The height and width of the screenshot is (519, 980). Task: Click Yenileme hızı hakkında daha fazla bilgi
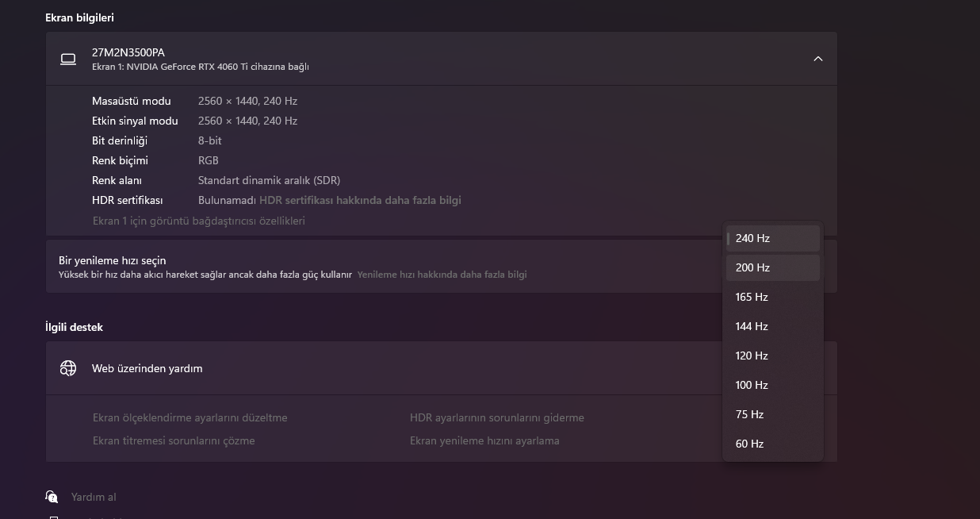coord(442,275)
